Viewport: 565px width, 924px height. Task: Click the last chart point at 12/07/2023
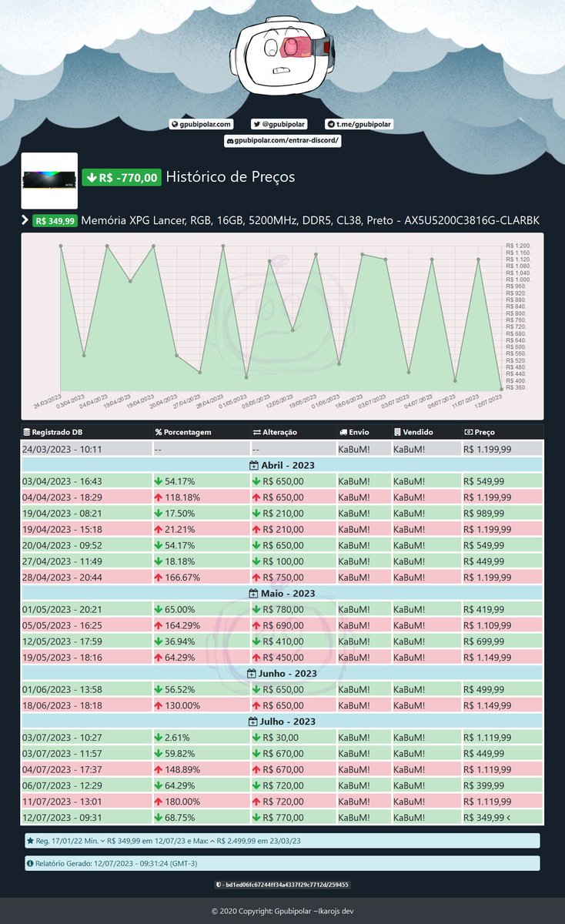(501, 389)
